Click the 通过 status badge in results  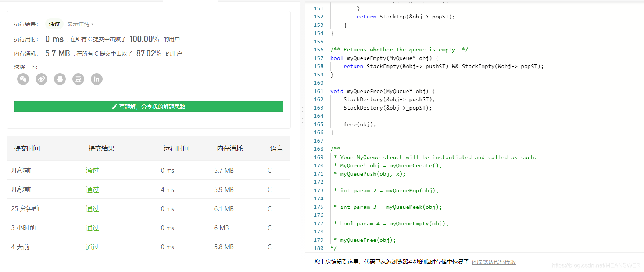click(54, 24)
